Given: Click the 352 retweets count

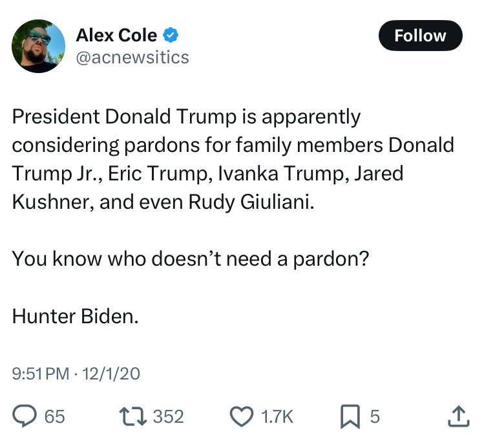Looking at the screenshot, I should click(x=168, y=417).
